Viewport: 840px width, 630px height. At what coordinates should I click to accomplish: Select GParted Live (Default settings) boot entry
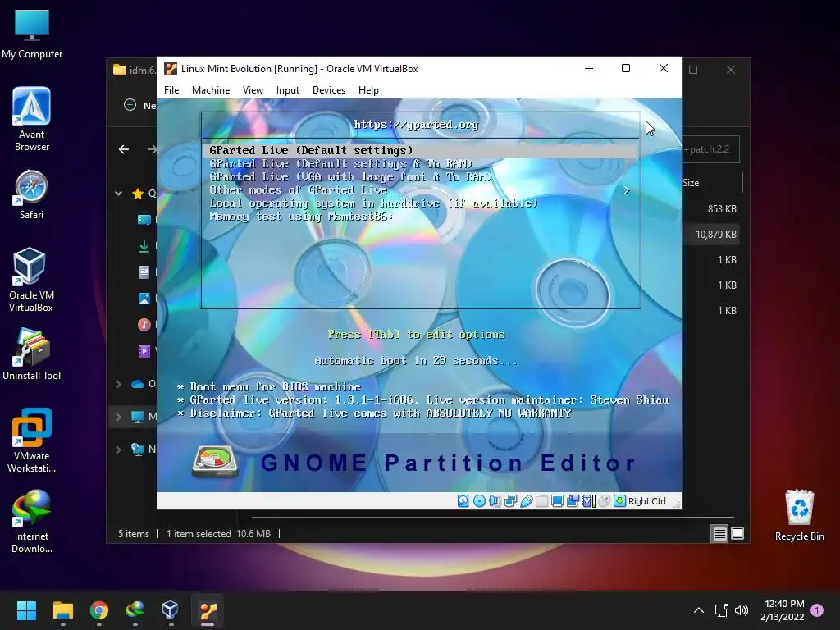pos(421,151)
